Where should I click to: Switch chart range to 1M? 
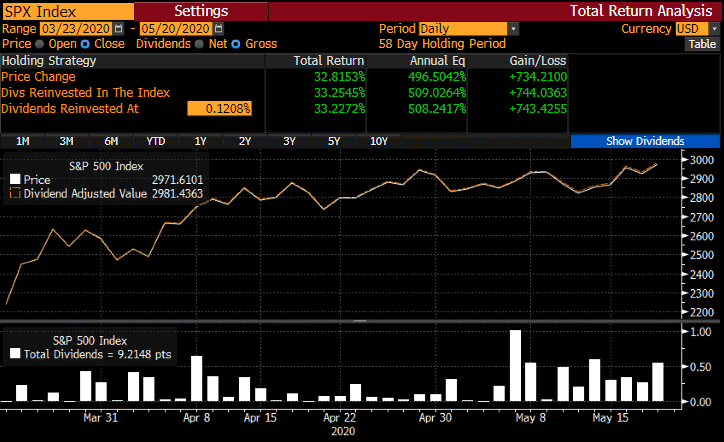click(23, 141)
